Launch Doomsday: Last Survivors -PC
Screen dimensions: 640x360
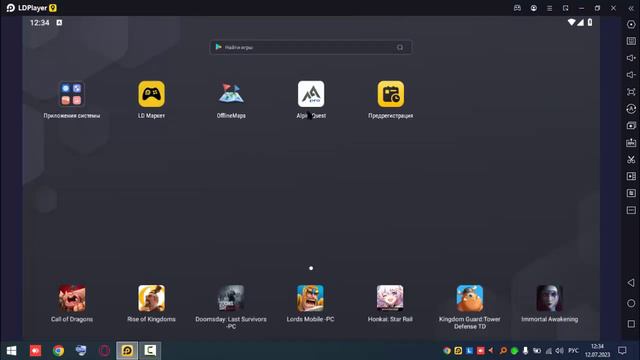coord(231,298)
